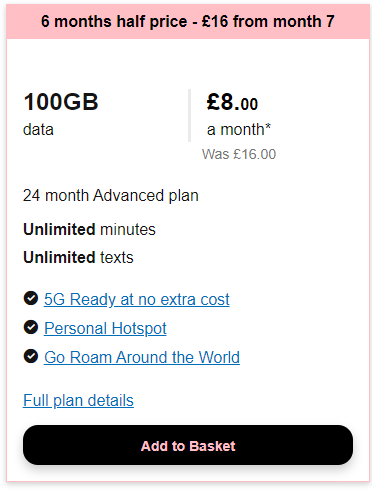Click the half price promotional banner
Viewport: 372px width, 492px height.
188,22
